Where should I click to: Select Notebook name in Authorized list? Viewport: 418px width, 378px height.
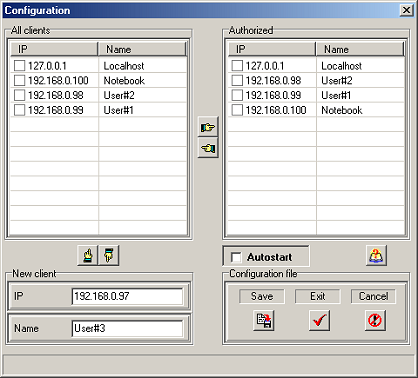[342, 110]
